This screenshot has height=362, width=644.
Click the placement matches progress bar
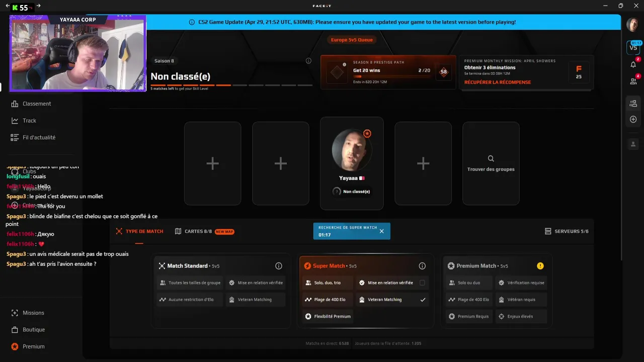click(231, 85)
